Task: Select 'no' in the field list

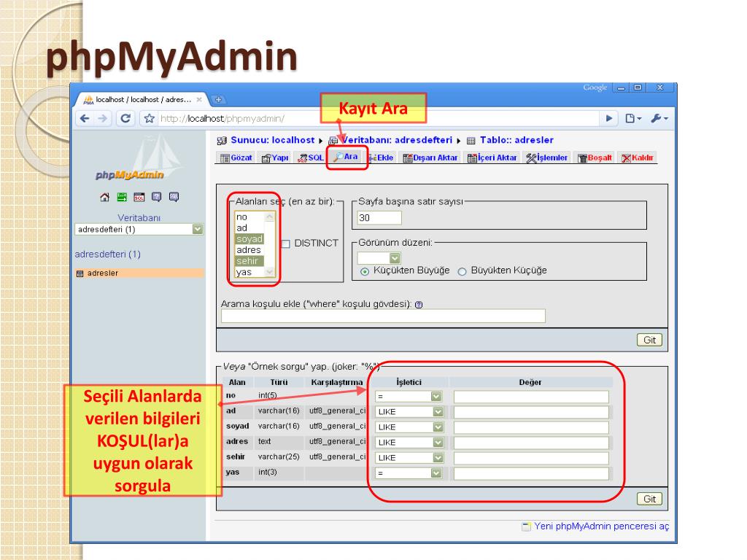Action: [x=249, y=217]
